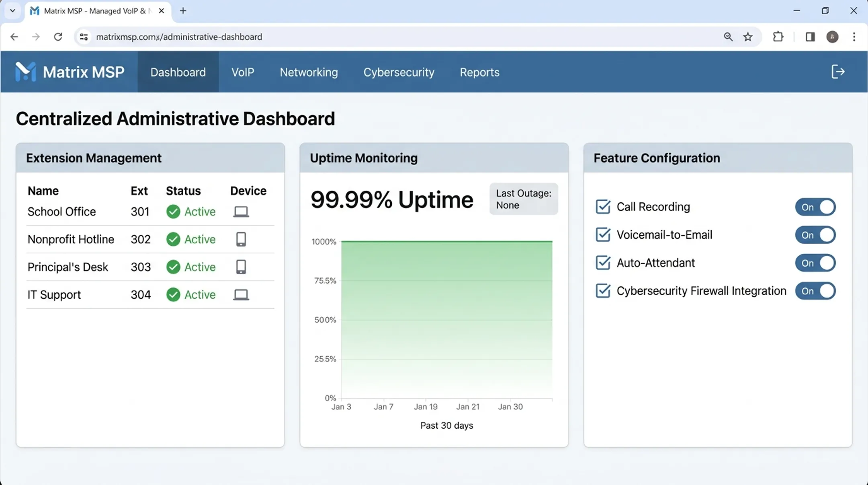Close the Matrix MSP browser tab
The width and height of the screenshot is (868, 485).
coord(162,11)
